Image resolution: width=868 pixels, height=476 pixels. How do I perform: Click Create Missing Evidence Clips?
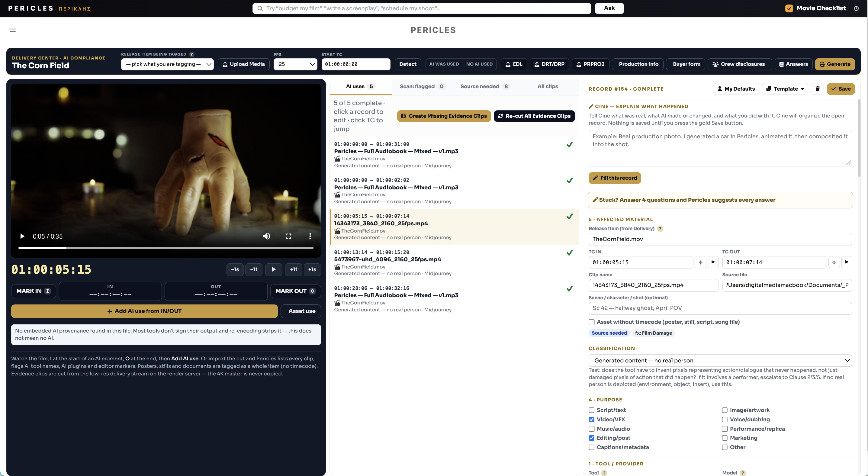(444, 116)
